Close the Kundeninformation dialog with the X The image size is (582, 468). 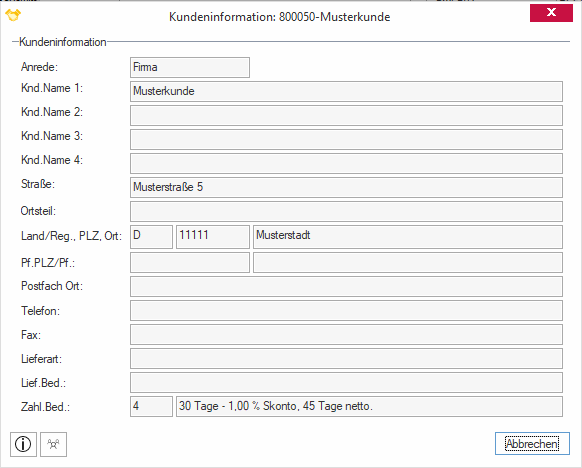[x=551, y=13]
